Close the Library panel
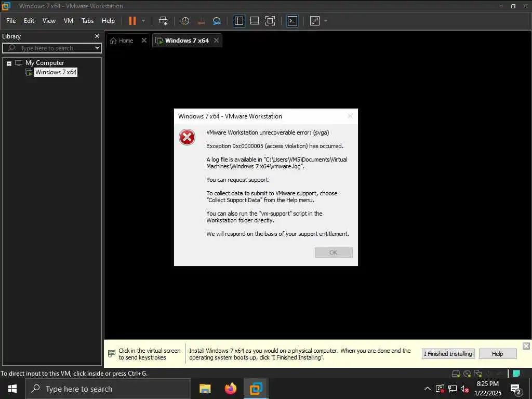This screenshot has width=532, height=399. tap(97, 36)
